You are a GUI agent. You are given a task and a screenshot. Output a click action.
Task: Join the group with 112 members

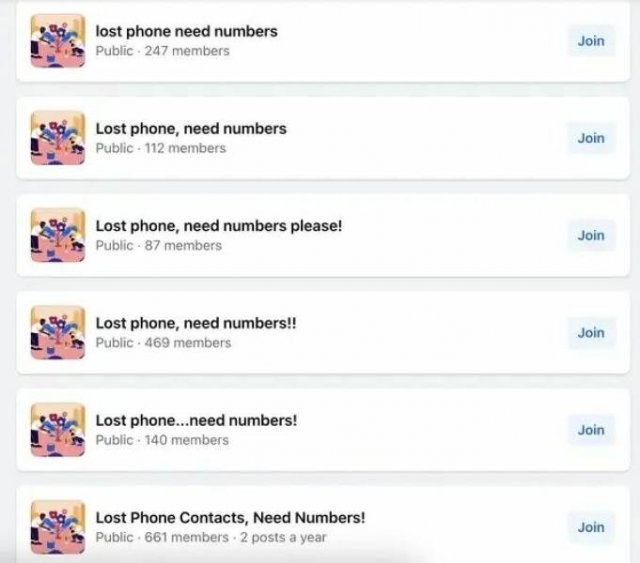591,138
